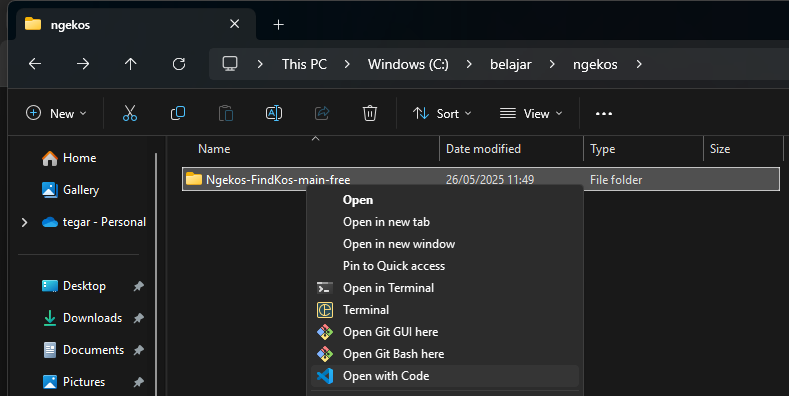Click the Delete trash bin icon
Viewport: 789px width, 396px height.
370,113
